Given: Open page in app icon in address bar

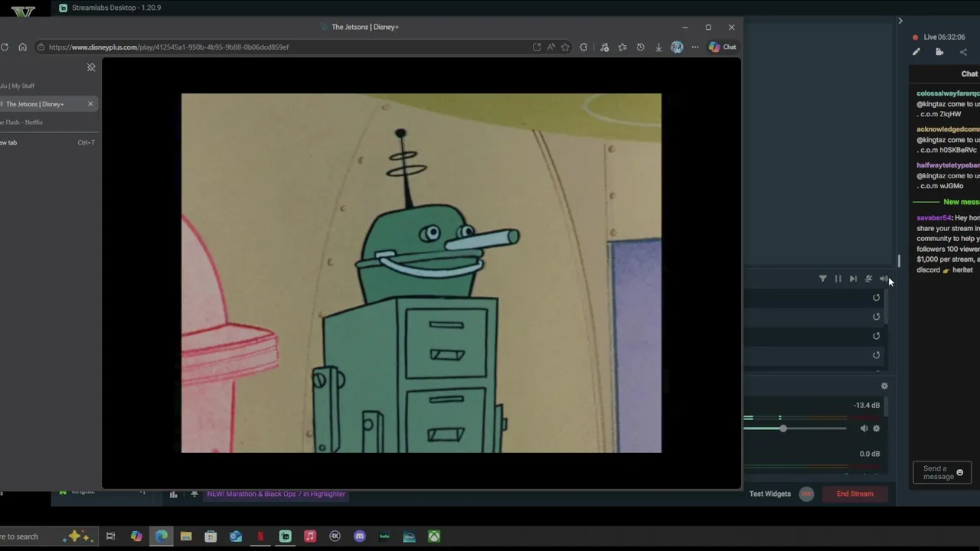Looking at the screenshot, I should pos(537,47).
